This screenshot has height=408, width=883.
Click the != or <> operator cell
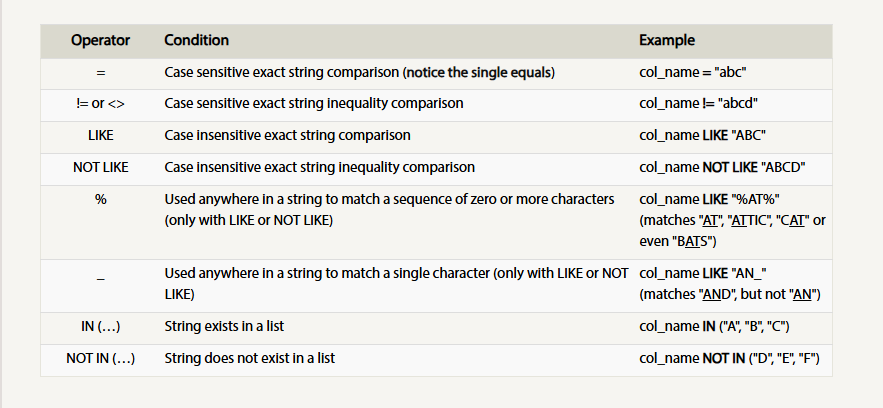click(x=100, y=104)
